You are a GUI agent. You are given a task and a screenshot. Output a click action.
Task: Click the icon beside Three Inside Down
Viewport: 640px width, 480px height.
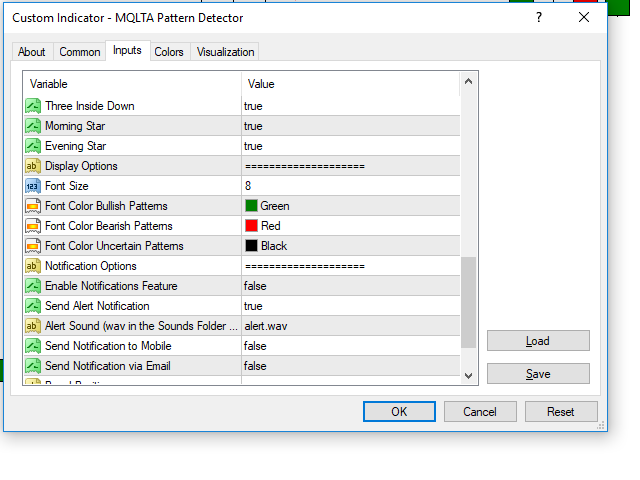(33, 106)
